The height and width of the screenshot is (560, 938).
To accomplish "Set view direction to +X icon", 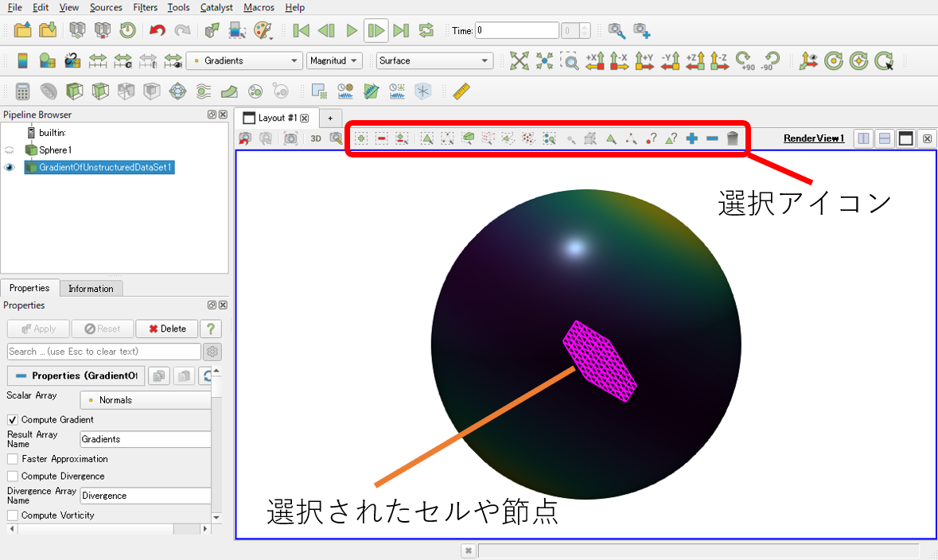I will [594, 60].
